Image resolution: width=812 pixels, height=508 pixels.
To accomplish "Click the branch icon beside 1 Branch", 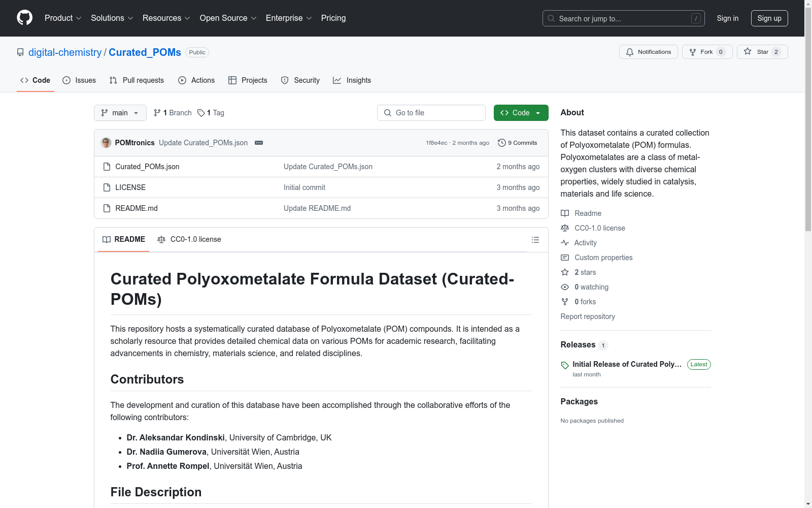I will [157, 113].
